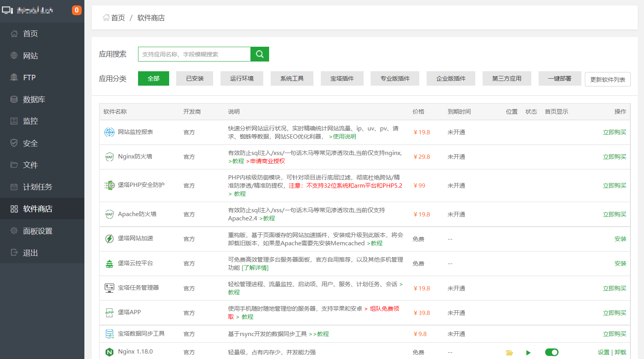
Task: Open 计划任务 in the sidebar
Action: (42, 187)
